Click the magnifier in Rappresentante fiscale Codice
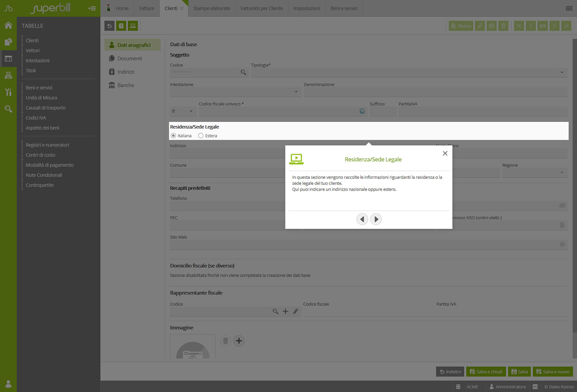 (x=275, y=311)
